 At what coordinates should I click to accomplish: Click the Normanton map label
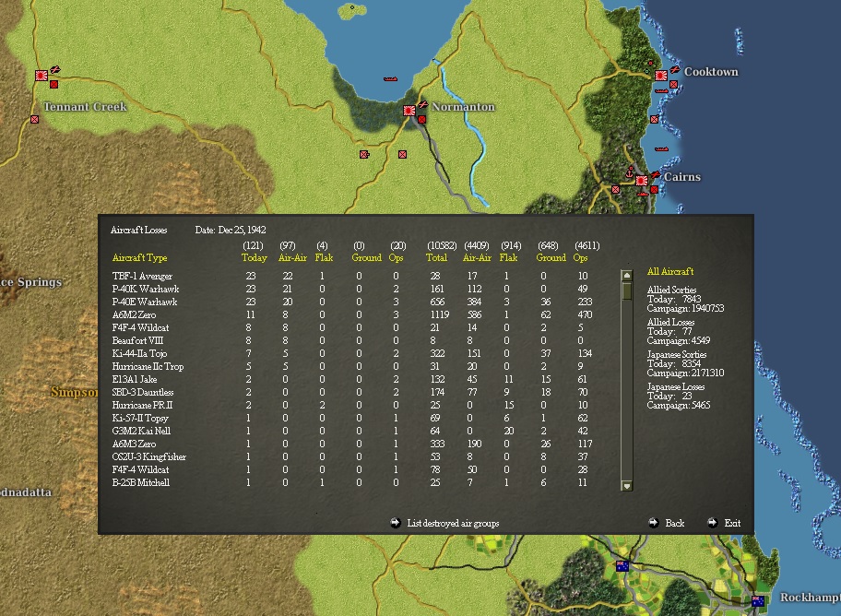[x=464, y=107]
